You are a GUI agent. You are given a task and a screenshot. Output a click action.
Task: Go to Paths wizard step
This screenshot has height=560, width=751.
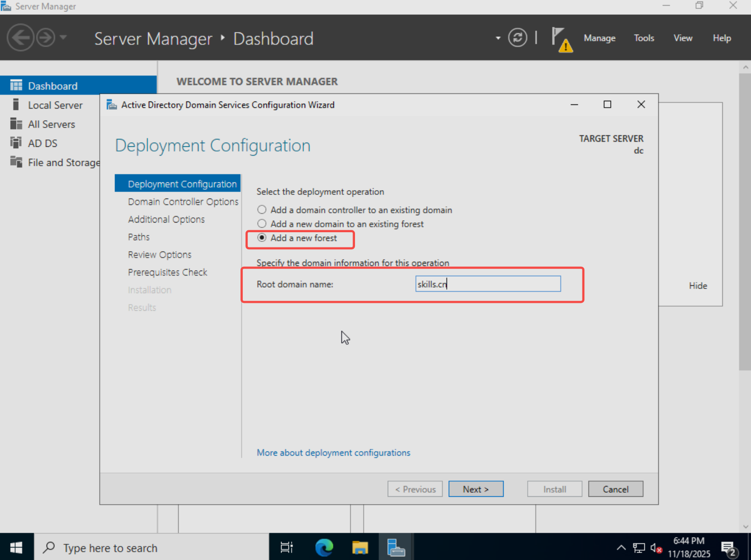pyautogui.click(x=139, y=237)
